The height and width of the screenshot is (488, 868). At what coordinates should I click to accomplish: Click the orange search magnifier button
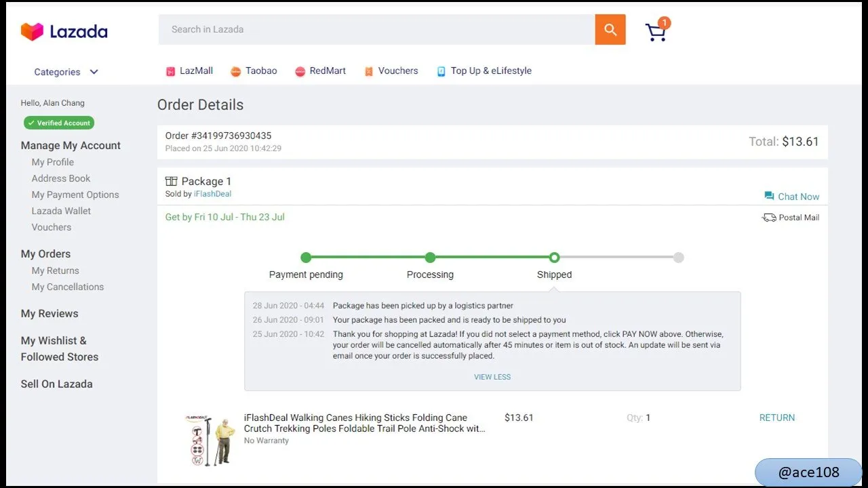[x=610, y=29]
